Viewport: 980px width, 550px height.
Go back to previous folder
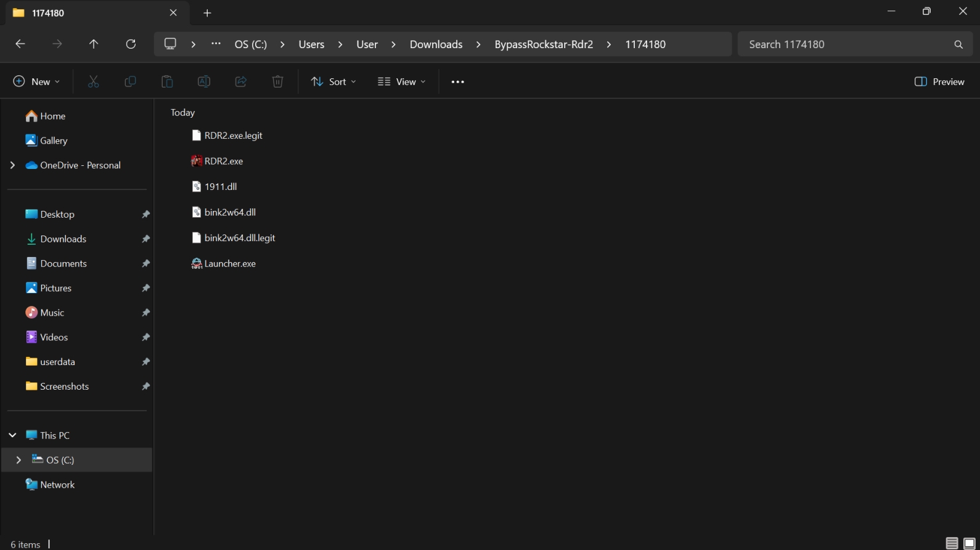[x=20, y=44]
